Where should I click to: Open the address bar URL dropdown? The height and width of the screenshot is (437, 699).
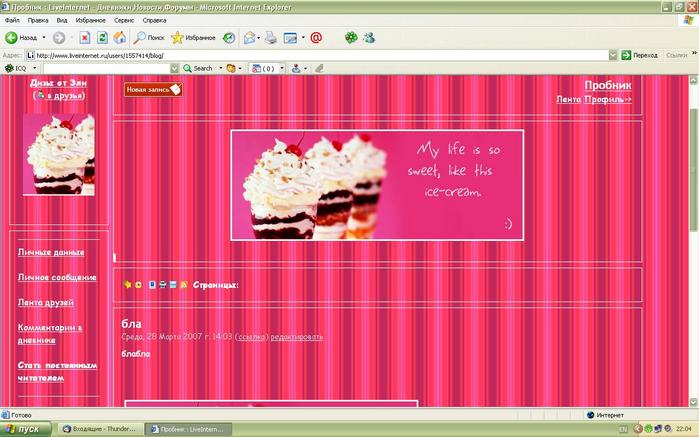coord(613,55)
